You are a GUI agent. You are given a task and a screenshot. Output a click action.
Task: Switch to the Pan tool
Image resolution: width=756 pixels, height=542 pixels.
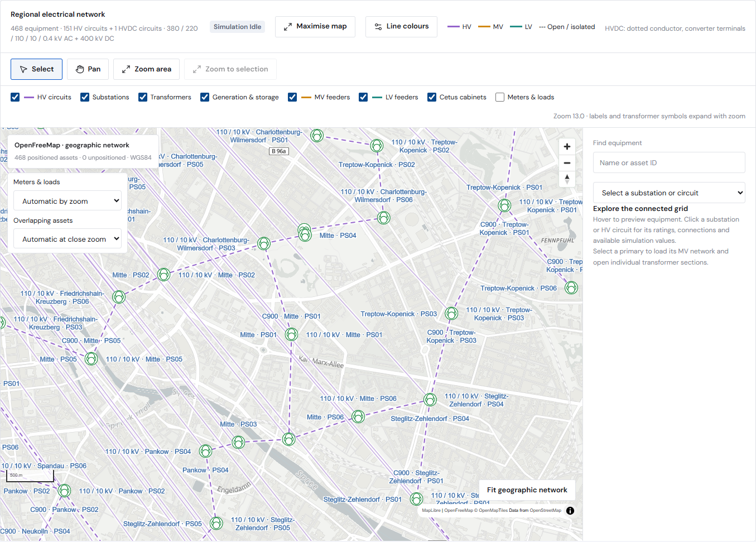[x=88, y=69]
